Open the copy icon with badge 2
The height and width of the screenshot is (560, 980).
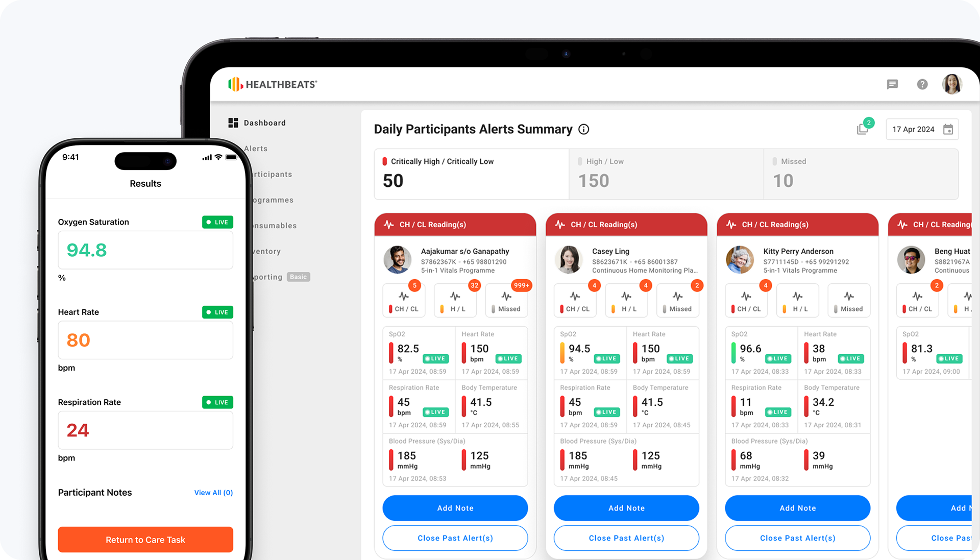(x=863, y=129)
